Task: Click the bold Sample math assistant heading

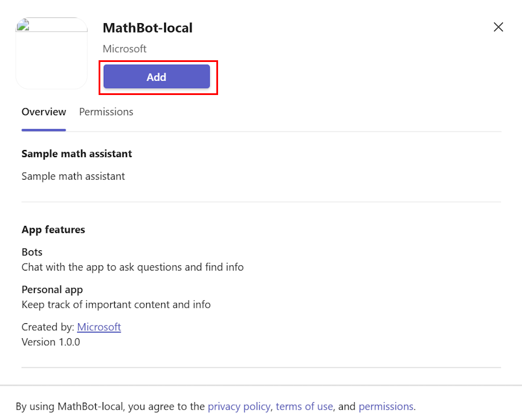Action: coord(77,154)
